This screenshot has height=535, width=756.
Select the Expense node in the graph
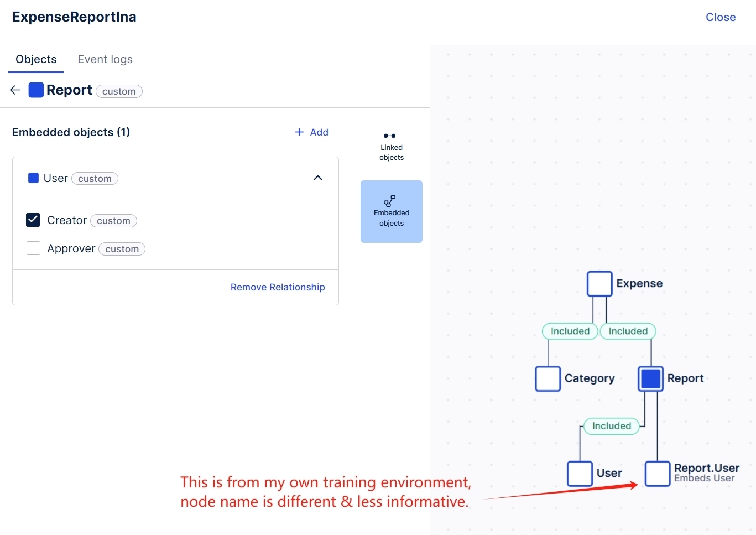[x=599, y=284]
